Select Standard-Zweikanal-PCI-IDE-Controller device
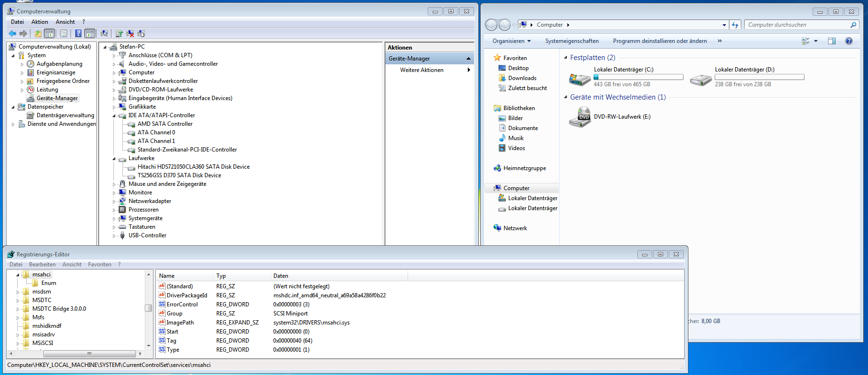Image resolution: width=868 pixels, height=375 pixels. 187,150
